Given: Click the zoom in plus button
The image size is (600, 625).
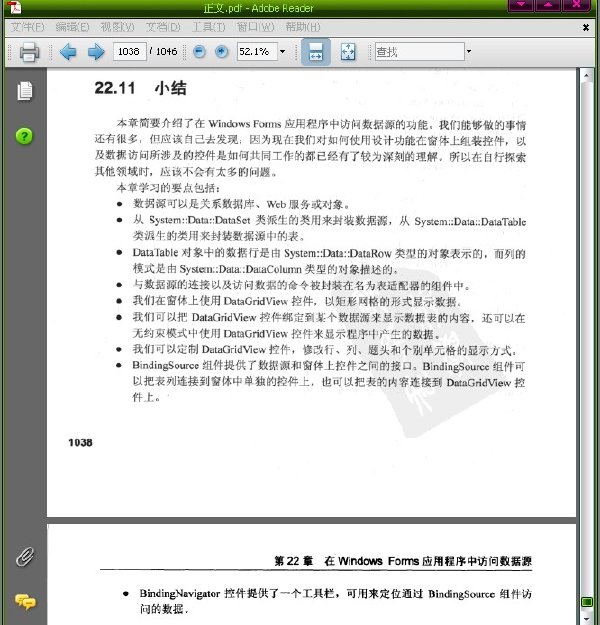Looking at the screenshot, I should click(222, 51).
